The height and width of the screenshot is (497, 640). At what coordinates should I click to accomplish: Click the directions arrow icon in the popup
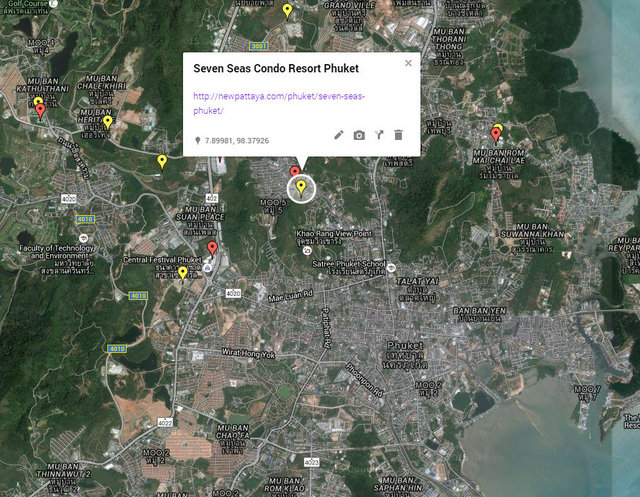[379, 135]
